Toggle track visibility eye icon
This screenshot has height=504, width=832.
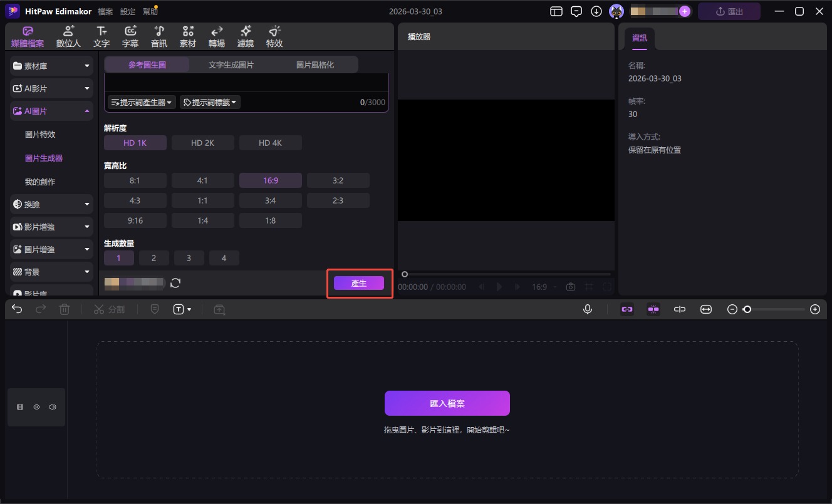pyautogui.click(x=36, y=407)
